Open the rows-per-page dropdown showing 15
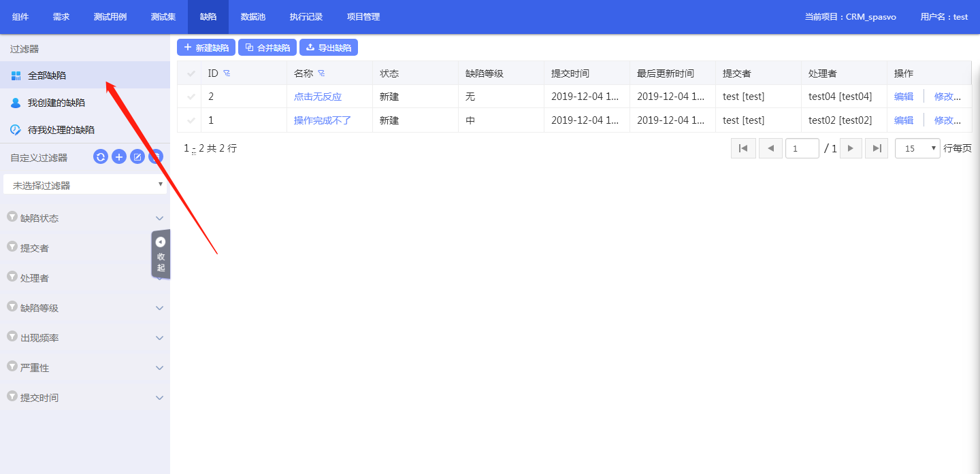 click(917, 148)
